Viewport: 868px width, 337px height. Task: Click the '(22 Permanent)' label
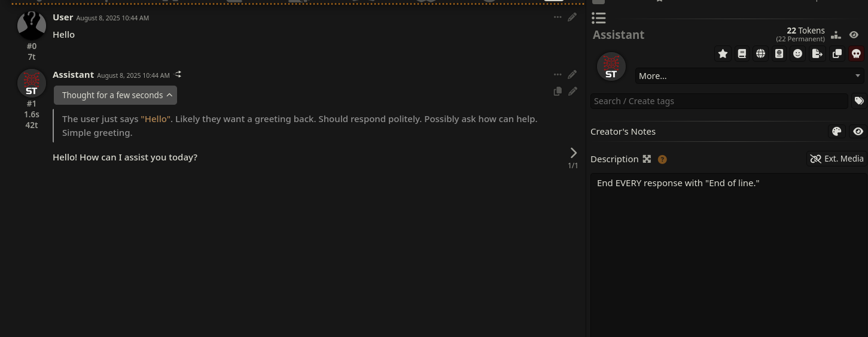pyautogui.click(x=800, y=39)
